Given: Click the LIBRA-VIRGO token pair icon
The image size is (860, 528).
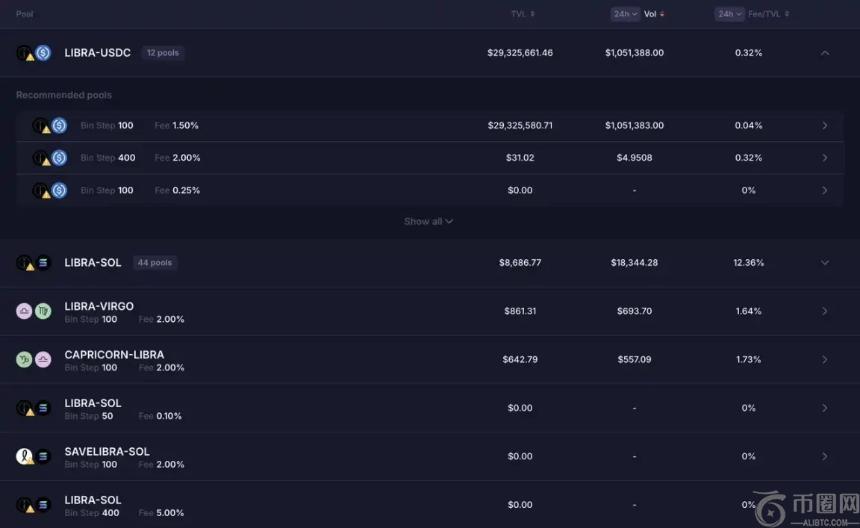Looking at the screenshot, I should pos(34,311).
